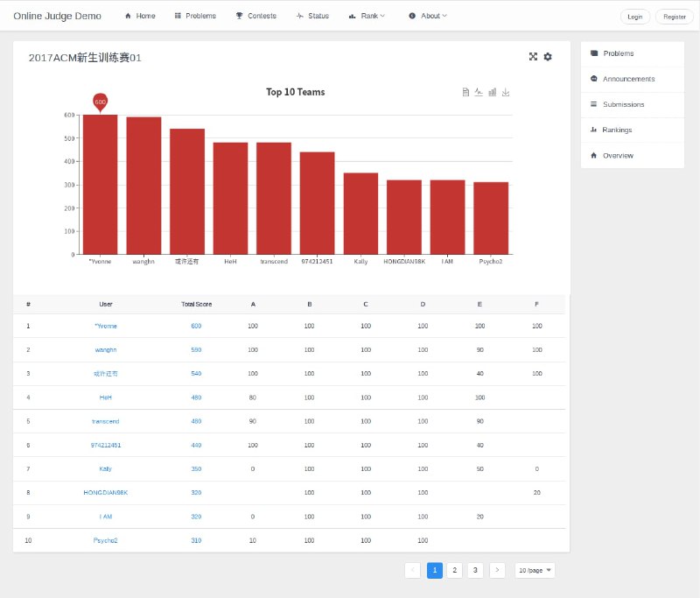700x598 pixels.
Task: Open user I AM profile link
Action: pyautogui.click(x=106, y=517)
